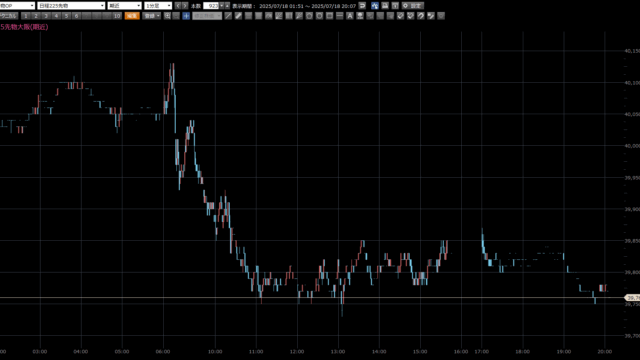Select the trend line drawing tool
640x360 pixels.
pyautogui.click(x=228, y=16)
